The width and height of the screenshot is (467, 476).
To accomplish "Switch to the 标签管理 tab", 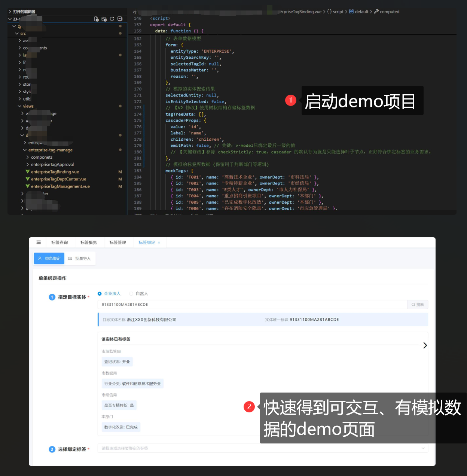I will click(117, 242).
